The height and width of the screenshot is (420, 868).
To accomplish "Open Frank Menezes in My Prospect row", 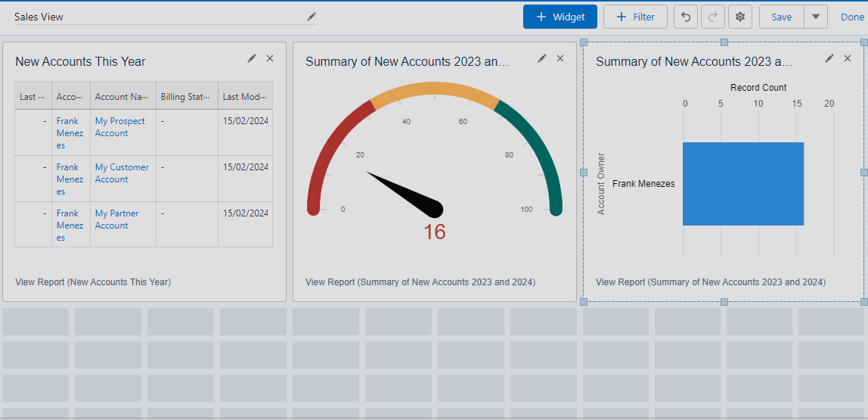I will pyautogui.click(x=70, y=133).
